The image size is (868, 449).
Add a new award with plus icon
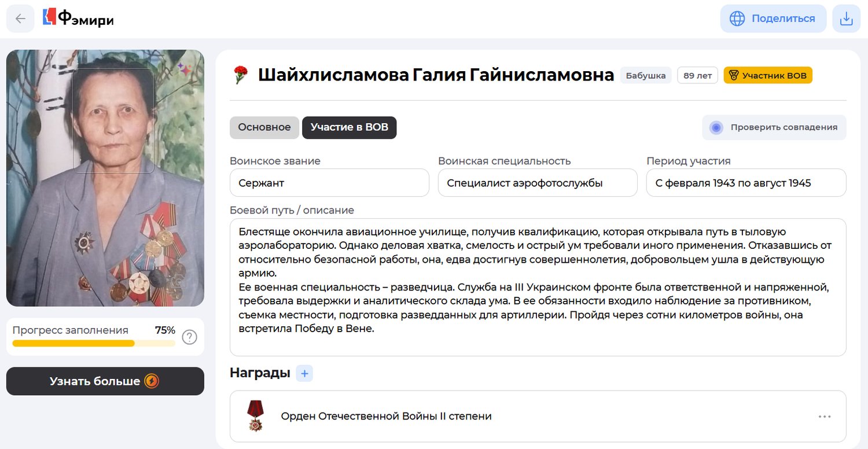[304, 373]
